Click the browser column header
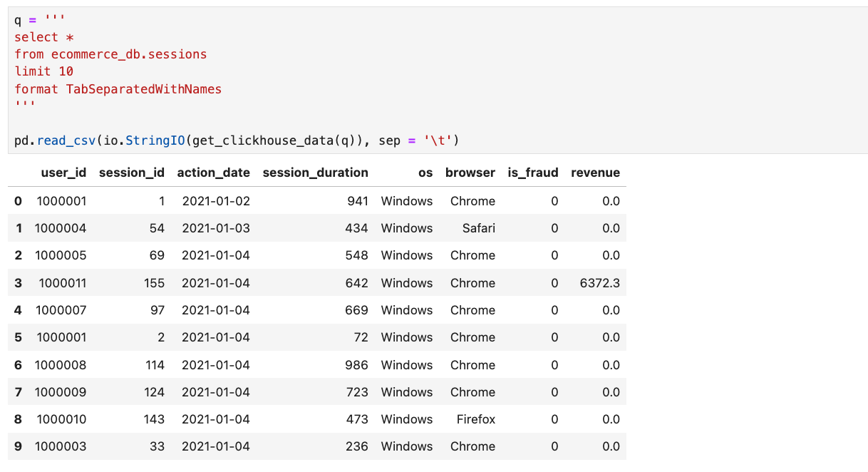The height and width of the screenshot is (472, 868). coord(470,173)
